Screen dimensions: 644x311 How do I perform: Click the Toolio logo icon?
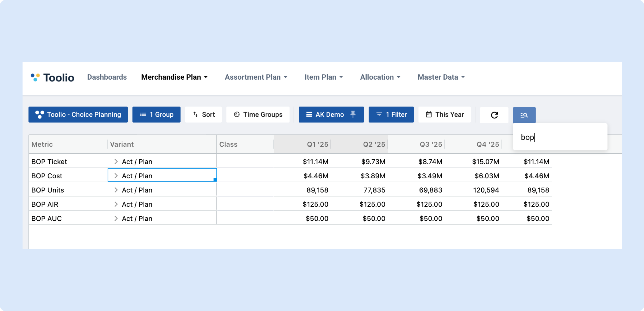pos(35,77)
